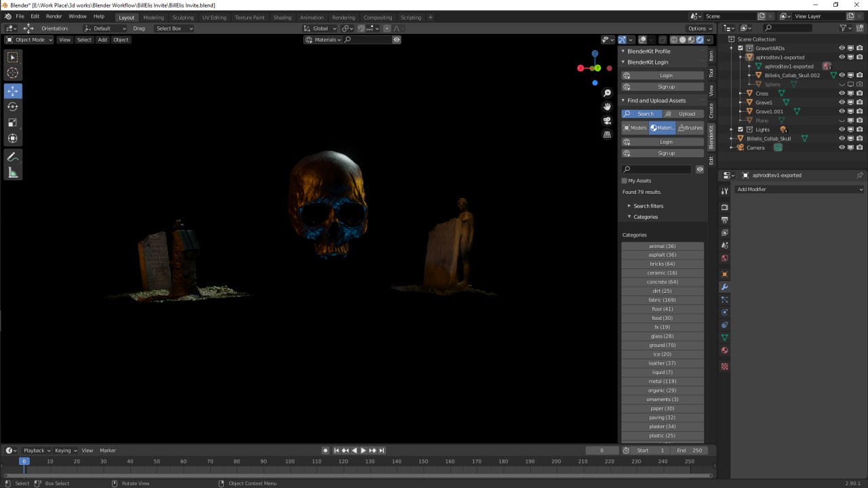This screenshot has width=868, height=488.
Task: Toggle visibility of the Lights collection
Action: tap(842, 129)
